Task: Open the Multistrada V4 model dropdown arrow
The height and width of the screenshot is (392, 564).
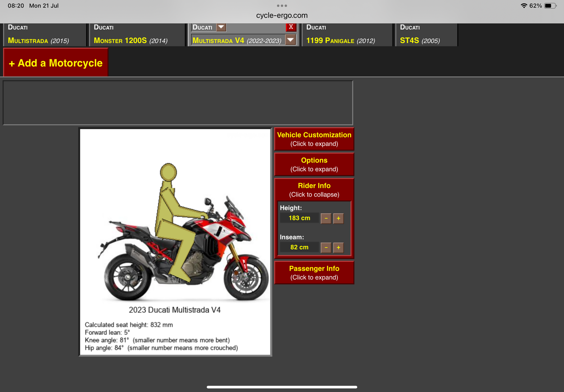Action: (x=290, y=40)
